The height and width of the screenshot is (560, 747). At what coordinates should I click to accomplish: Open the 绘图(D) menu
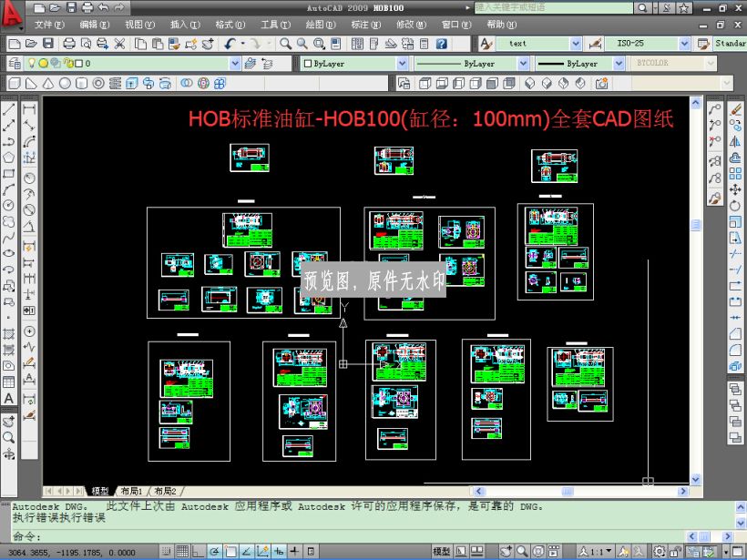321,25
